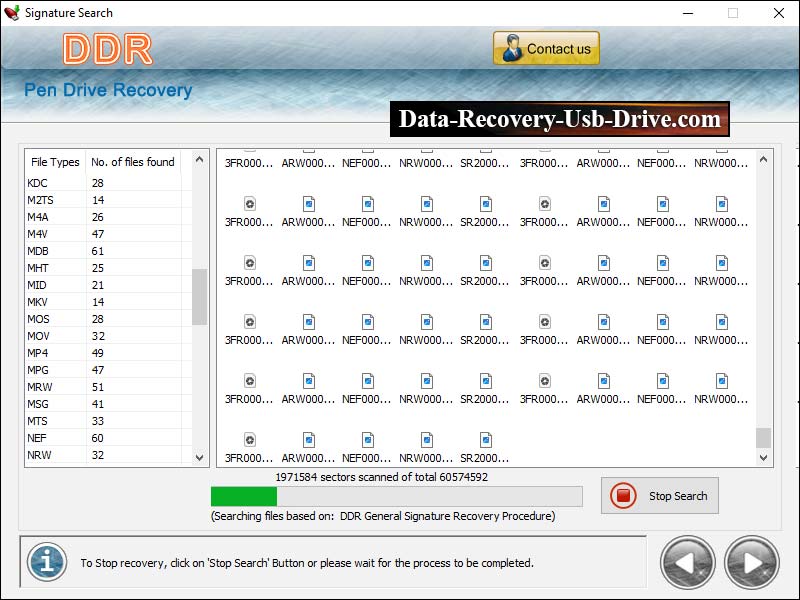Select the MPG file type row
Viewport: 800px width, 600px height.
109,370
